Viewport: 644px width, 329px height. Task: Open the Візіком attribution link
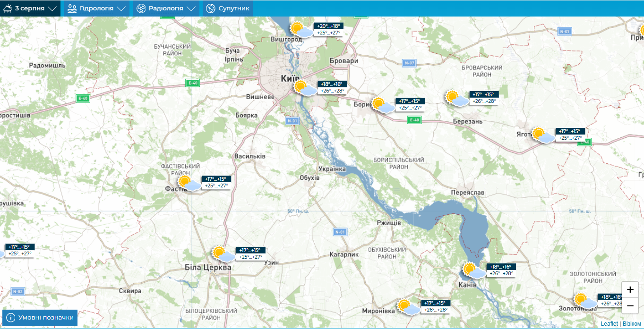coord(632,324)
